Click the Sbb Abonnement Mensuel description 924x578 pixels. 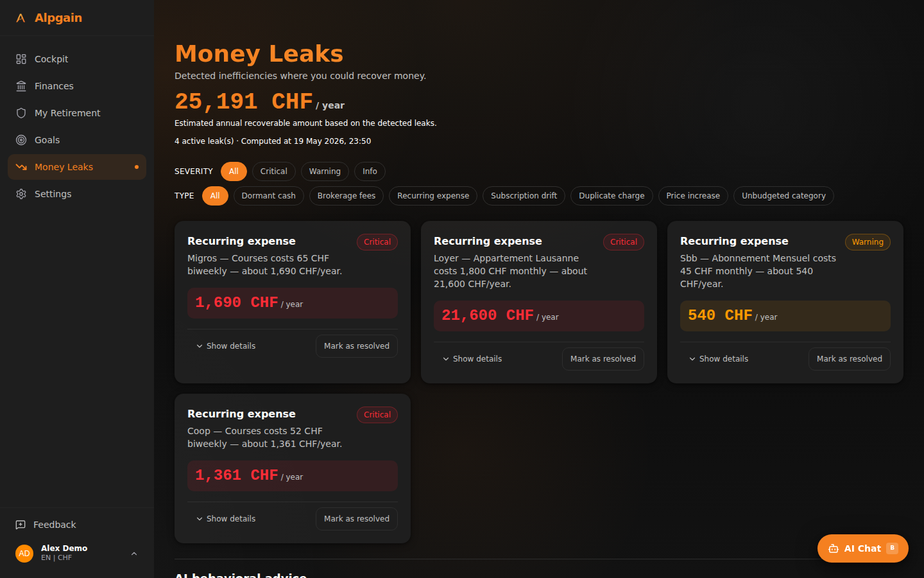pyautogui.click(x=758, y=271)
